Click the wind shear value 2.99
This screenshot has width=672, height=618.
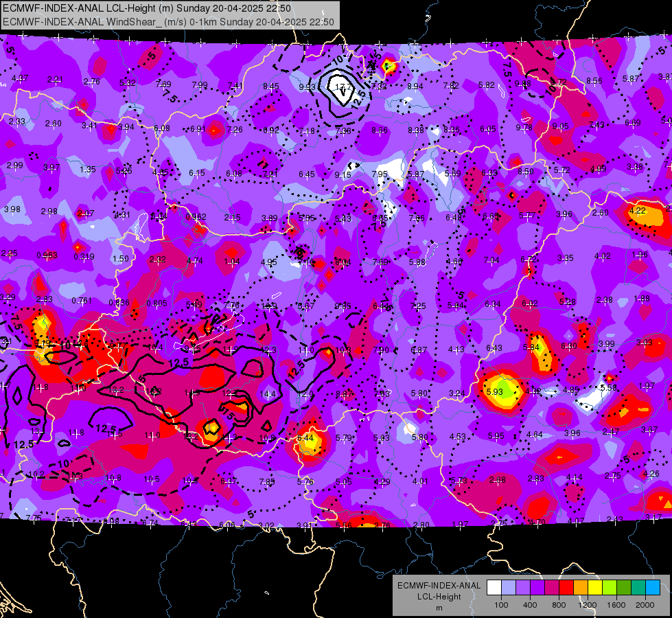click(14, 165)
